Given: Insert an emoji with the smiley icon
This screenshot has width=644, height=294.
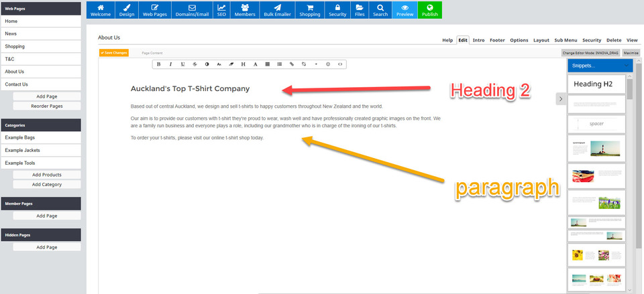Looking at the screenshot, I should (328, 64).
